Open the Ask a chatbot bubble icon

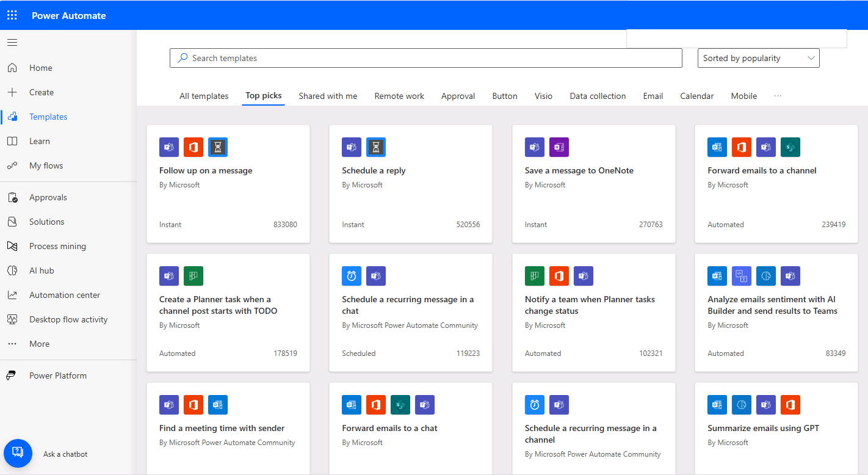pos(18,453)
